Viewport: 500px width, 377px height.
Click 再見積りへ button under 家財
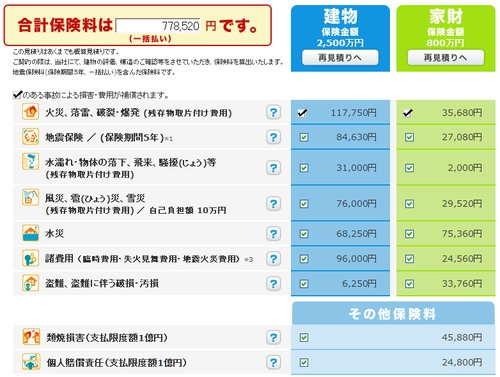tap(446, 58)
